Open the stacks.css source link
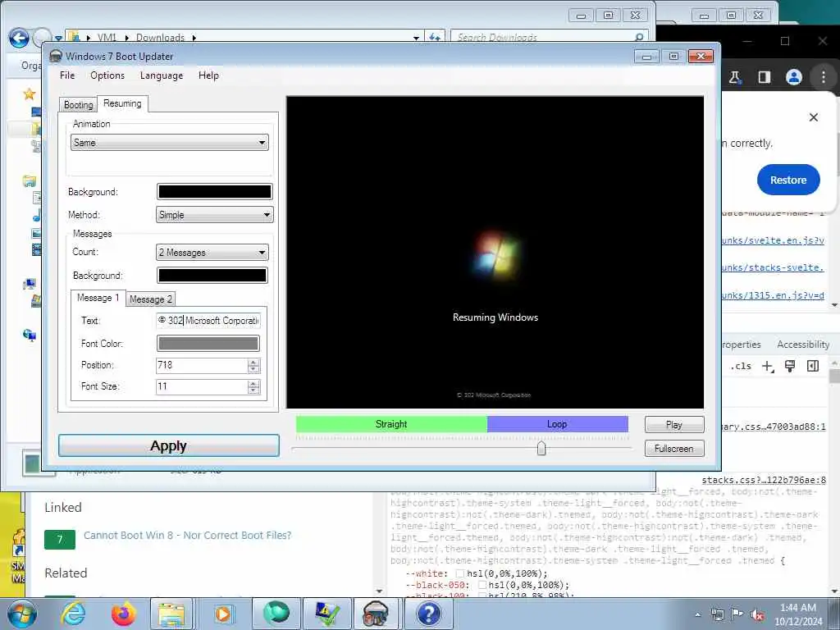Screen dimensions: 840x630 tap(764, 480)
